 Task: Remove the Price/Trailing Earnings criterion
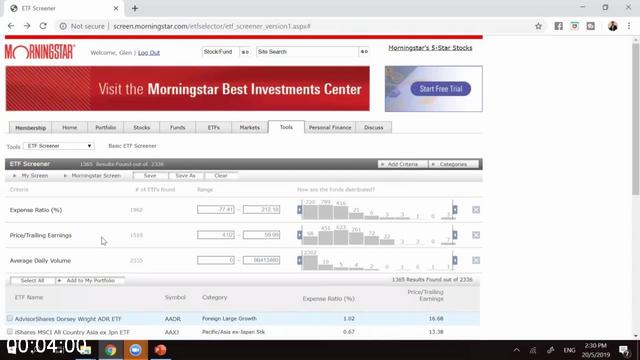(x=476, y=235)
